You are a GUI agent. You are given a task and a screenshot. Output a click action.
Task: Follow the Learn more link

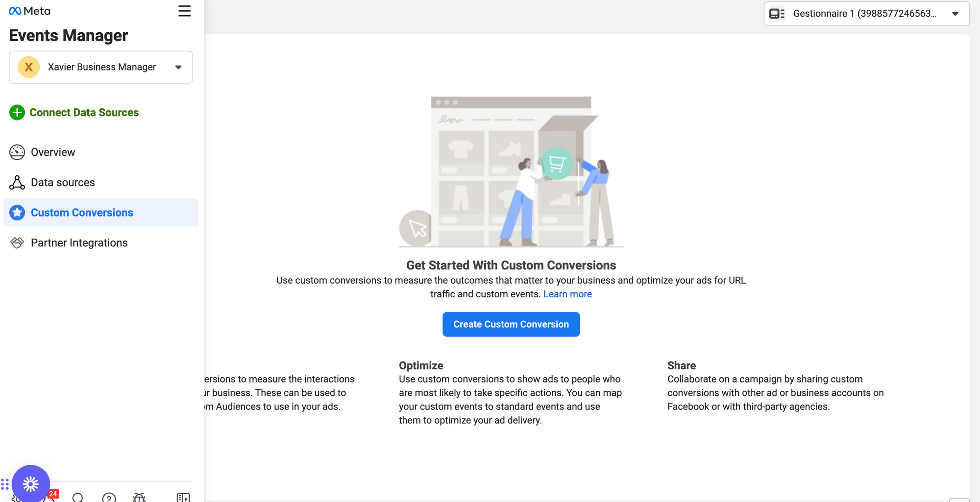point(567,294)
